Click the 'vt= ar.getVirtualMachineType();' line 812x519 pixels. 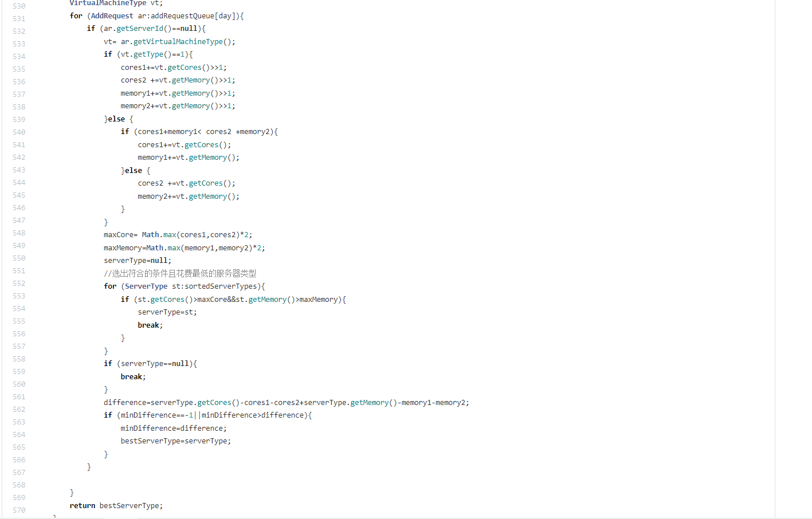pyautogui.click(x=170, y=42)
